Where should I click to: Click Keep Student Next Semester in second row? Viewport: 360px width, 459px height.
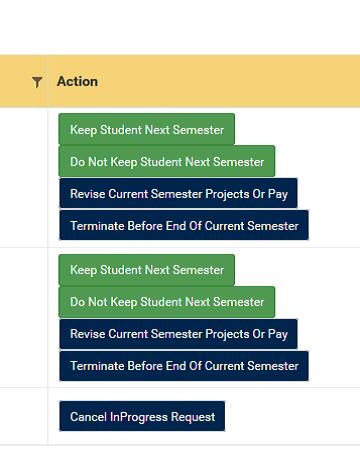pos(147,269)
